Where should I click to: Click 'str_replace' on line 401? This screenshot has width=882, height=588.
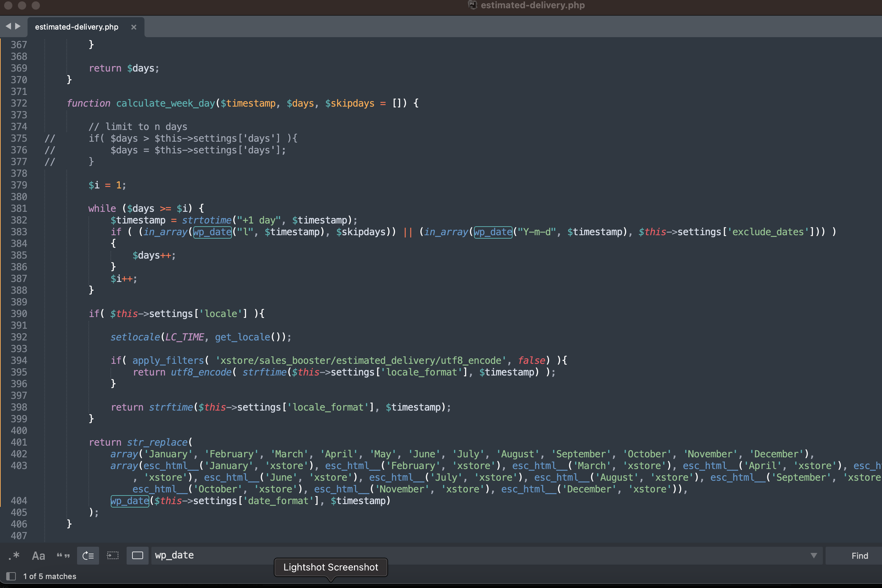(157, 442)
